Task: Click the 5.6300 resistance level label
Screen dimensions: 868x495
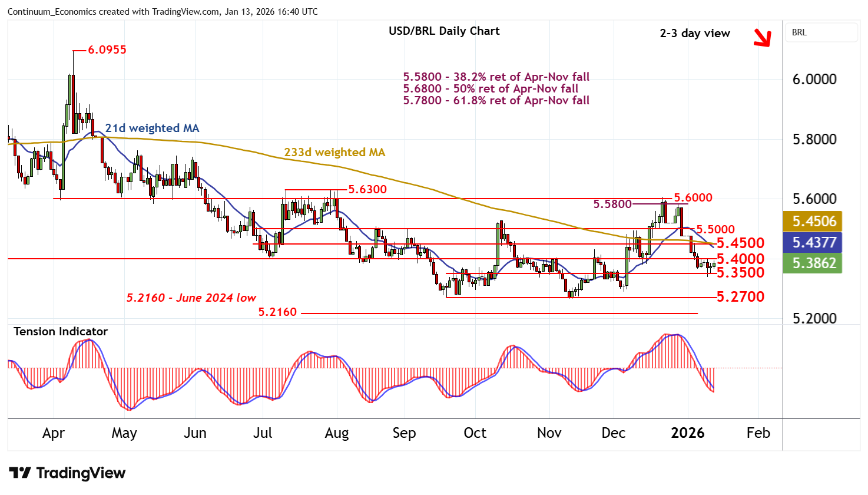Action: tap(367, 189)
